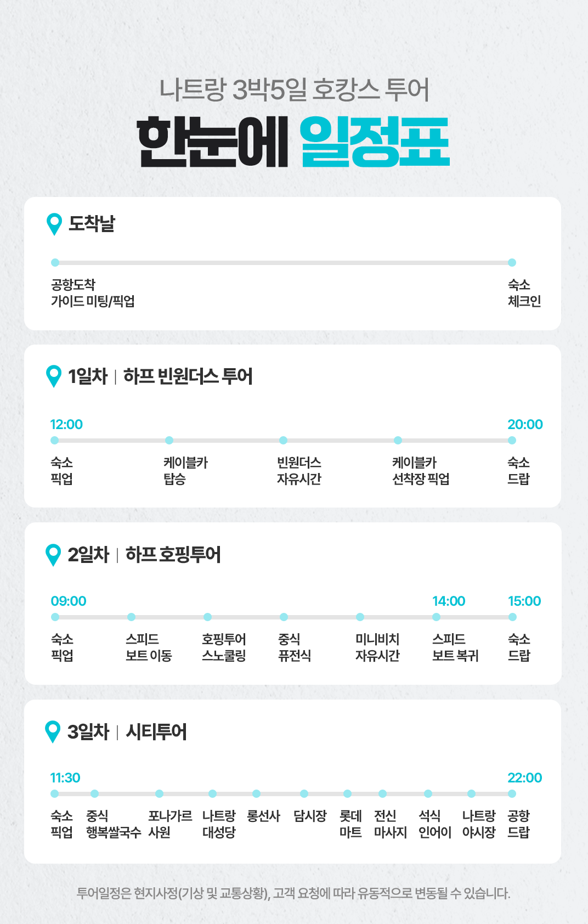Select the dot above 빈원더스 자유시간
The height and width of the screenshot is (924, 588).
283,440
